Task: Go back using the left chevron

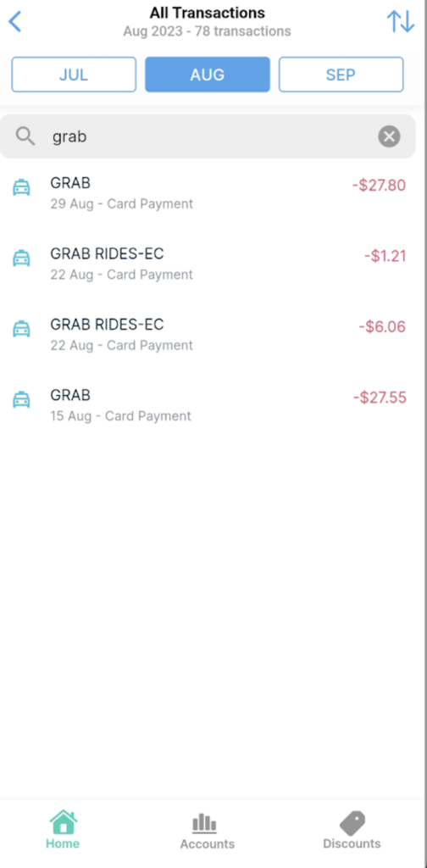Action: click(x=15, y=21)
